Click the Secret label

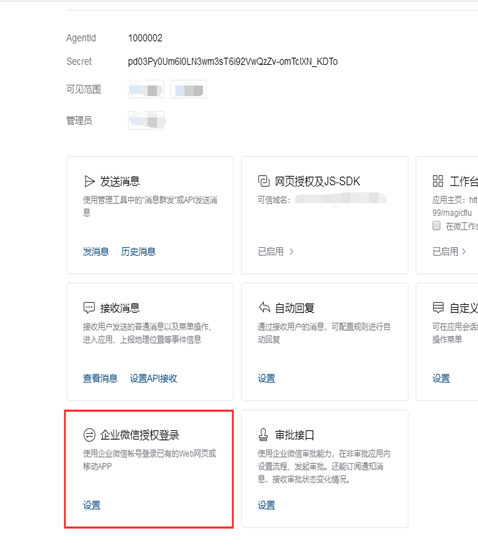(x=79, y=62)
